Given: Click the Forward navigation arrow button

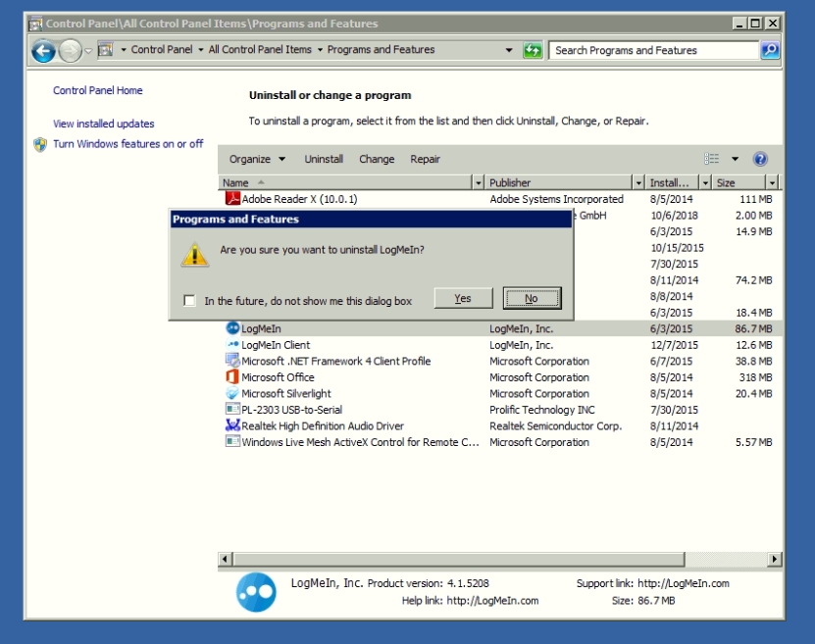Looking at the screenshot, I should (x=71, y=51).
